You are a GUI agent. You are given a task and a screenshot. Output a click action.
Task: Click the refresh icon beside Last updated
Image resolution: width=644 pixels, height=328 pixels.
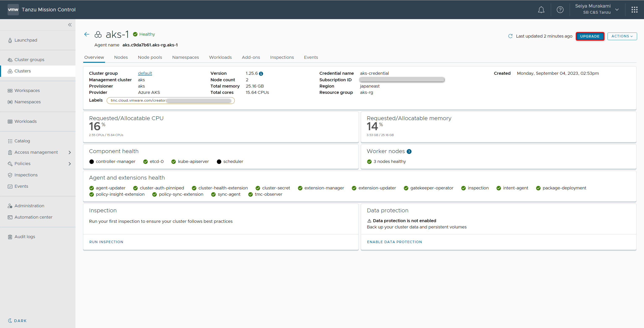[510, 36]
